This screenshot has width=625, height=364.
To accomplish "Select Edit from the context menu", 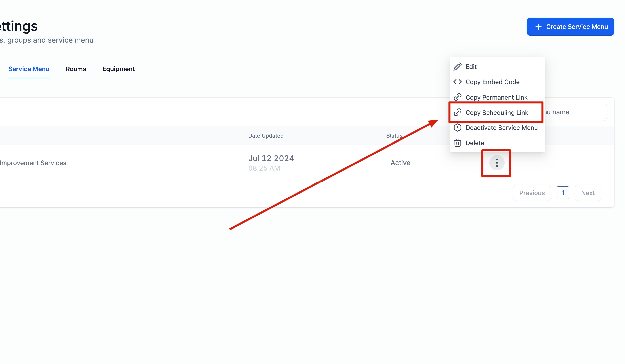I will coord(471,67).
